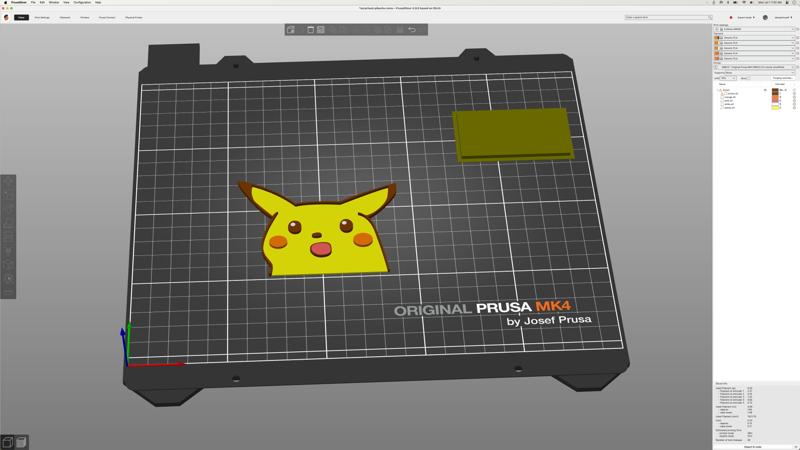Image resolution: width=800 pixels, height=450 pixels.
Task: Select the Plater tab
Action: (x=21, y=17)
